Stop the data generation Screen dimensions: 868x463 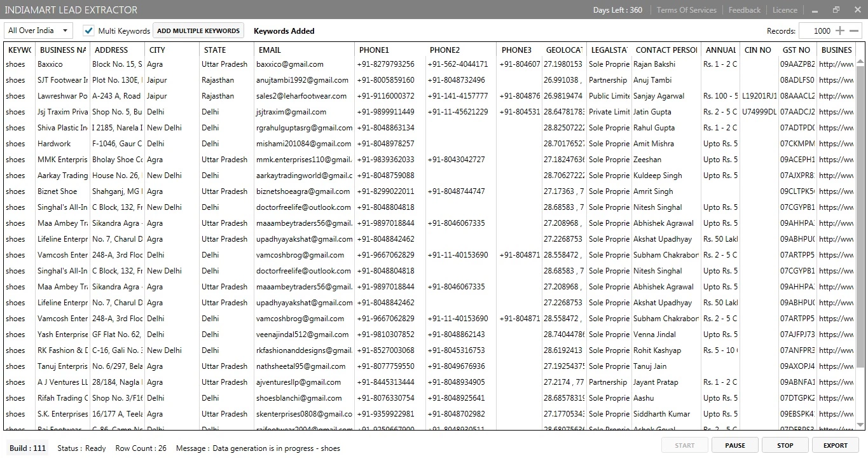785,445
